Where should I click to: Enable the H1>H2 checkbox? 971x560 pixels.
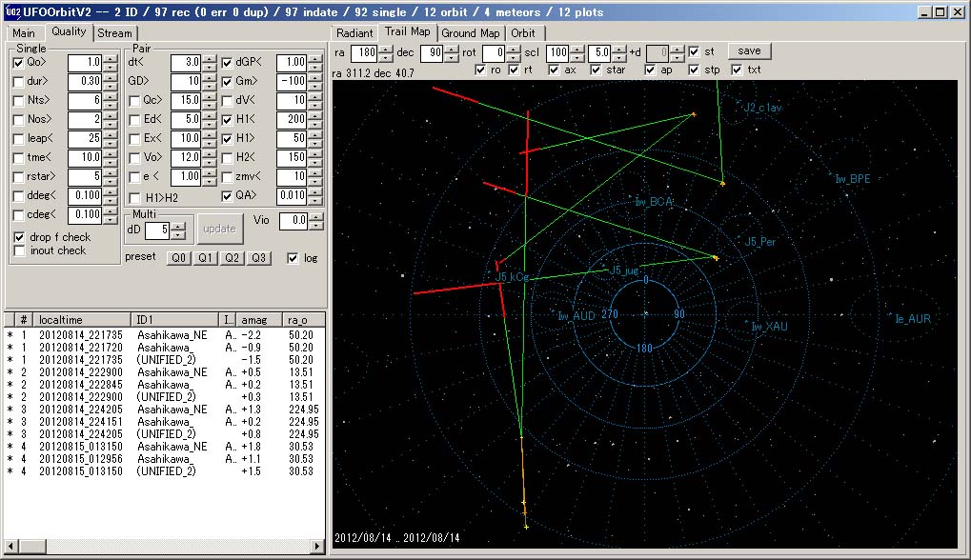[134, 197]
